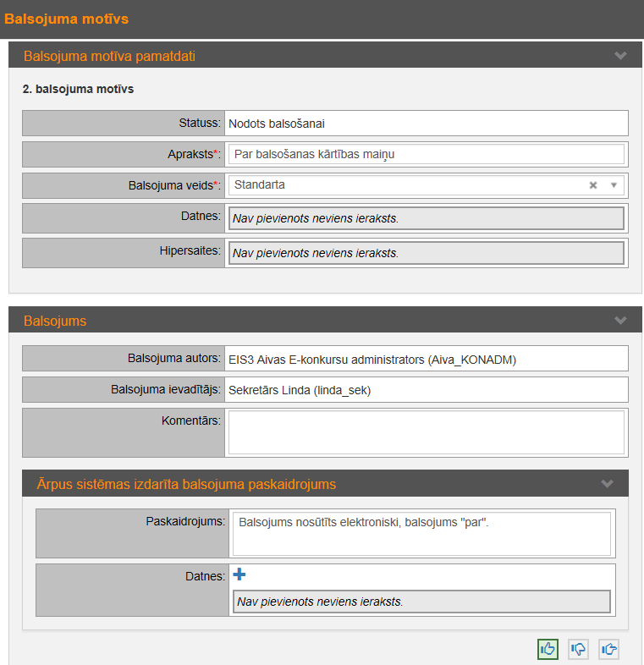Image resolution: width=644 pixels, height=665 pixels.
Task: Click the 2. balsojuma motīvs heading
Action: (x=78, y=89)
